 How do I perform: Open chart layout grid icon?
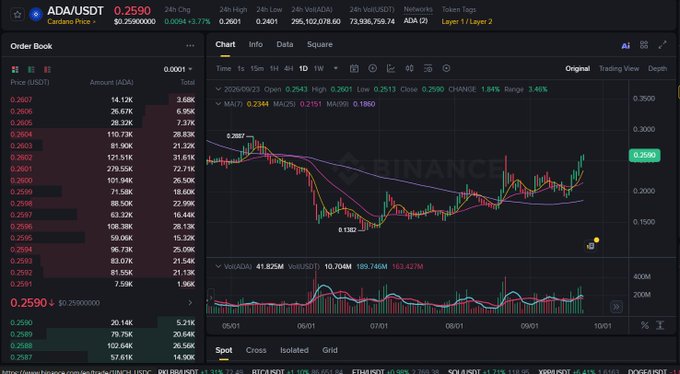click(644, 45)
